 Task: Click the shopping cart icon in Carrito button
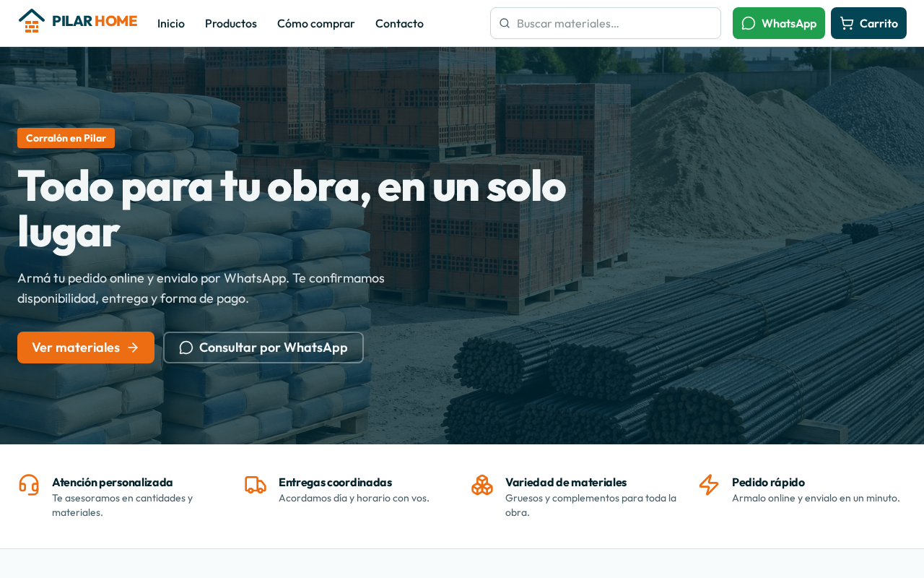tap(847, 23)
